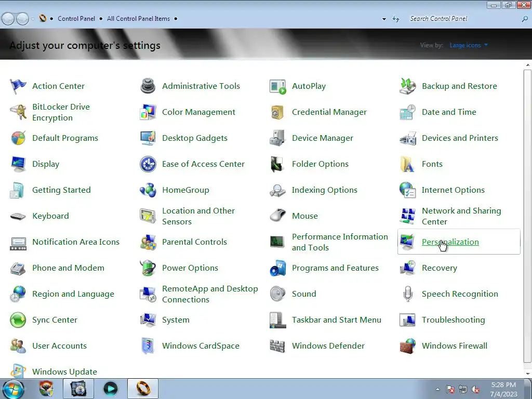Click the Folder Options icon
Screen dimensions: 532x399
[277, 164]
